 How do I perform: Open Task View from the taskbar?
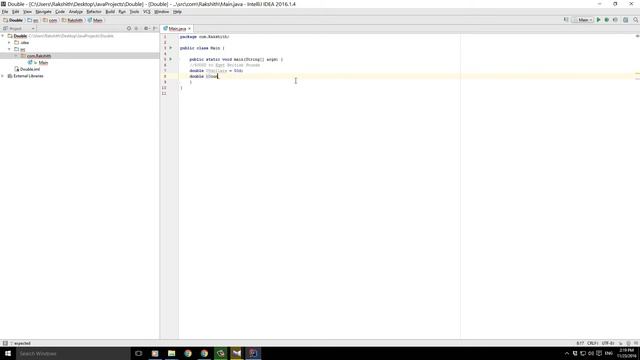pyautogui.click(x=139, y=353)
